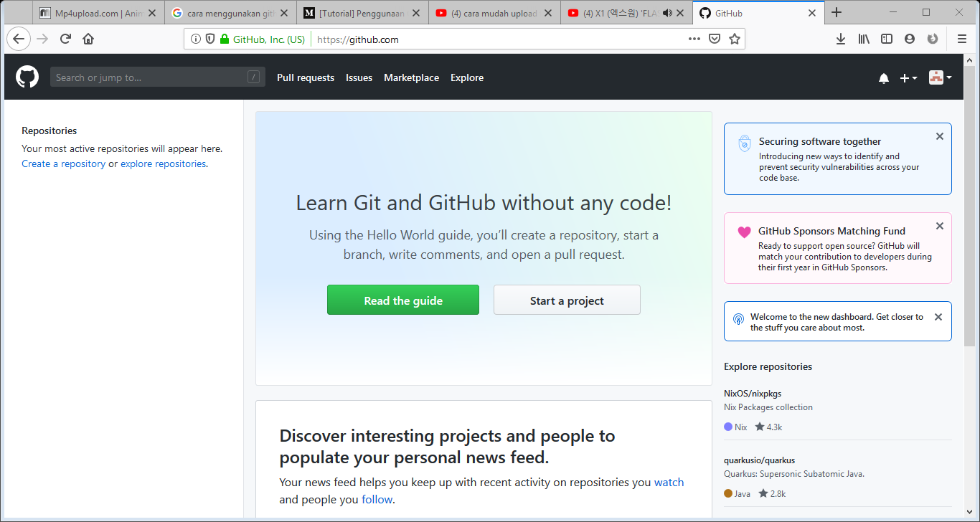Click the purple Nix language dot
The width and height of the screenshot is (980, 522).
[x=727, y=426]
